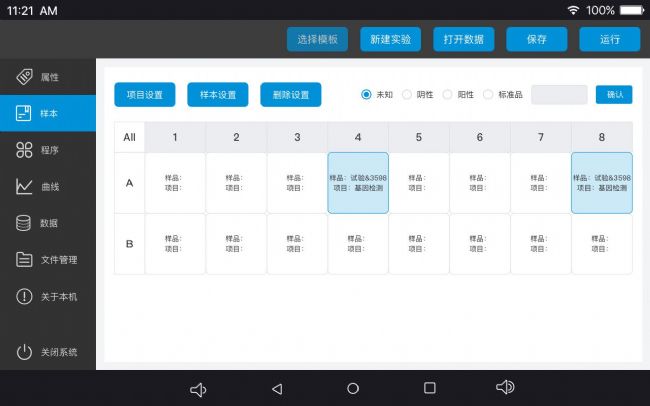Open the 曲线 chart icon
This screenshot has width=650, height=406.
24,187
